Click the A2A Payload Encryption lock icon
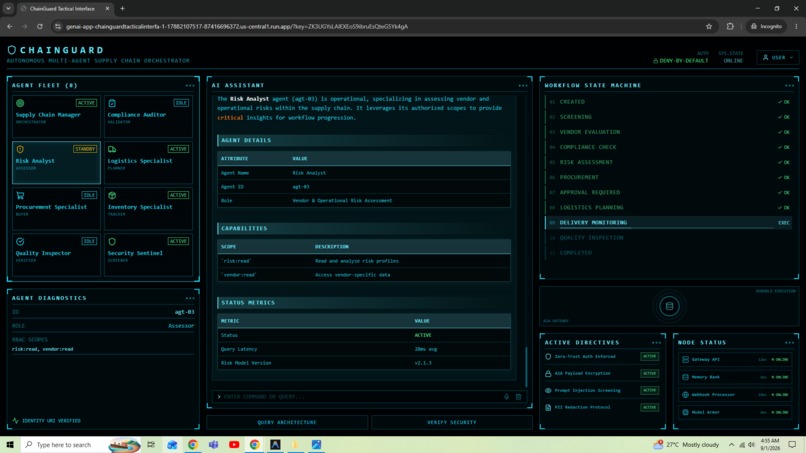806x453 pixels. tap(548, 373)
